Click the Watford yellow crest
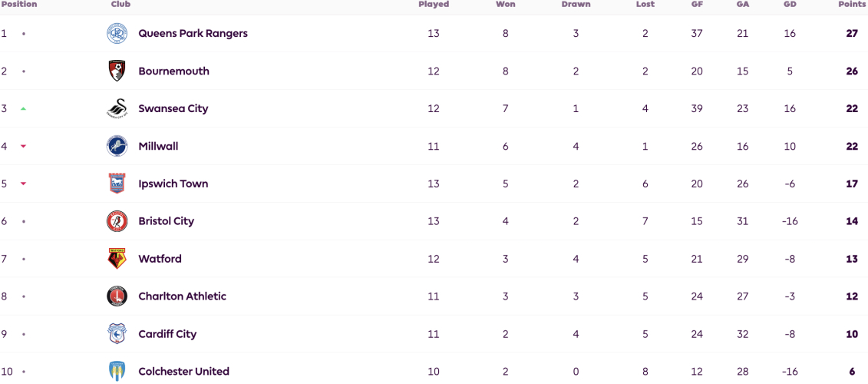This screenshot has width=868, height=384. coord(117,259)
